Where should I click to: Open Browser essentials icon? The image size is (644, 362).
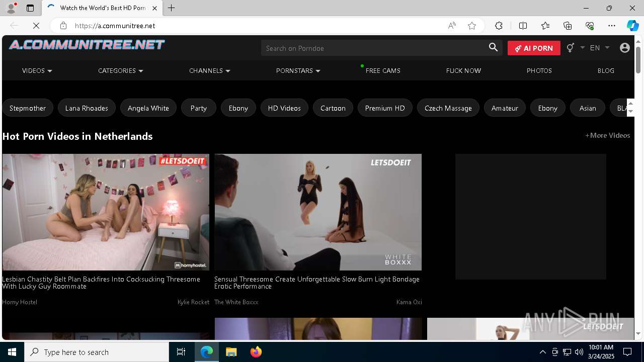tap(590, 26)
